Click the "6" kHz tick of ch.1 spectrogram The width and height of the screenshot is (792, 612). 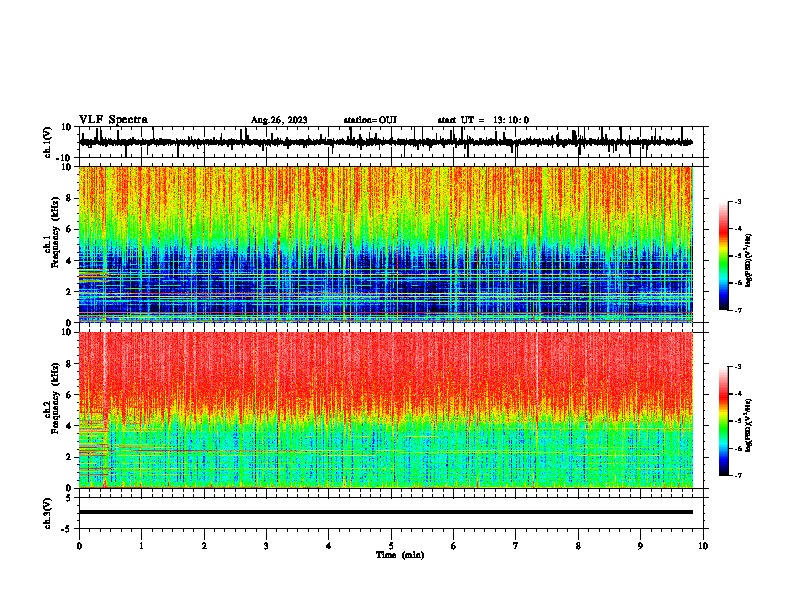[70, 230]
